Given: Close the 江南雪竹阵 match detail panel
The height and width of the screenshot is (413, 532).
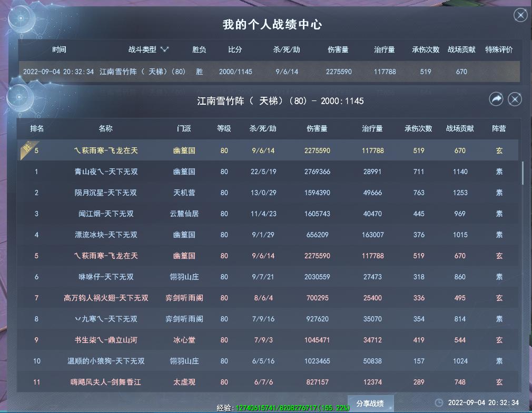Looking at the screenshot, I should (515, 99).
